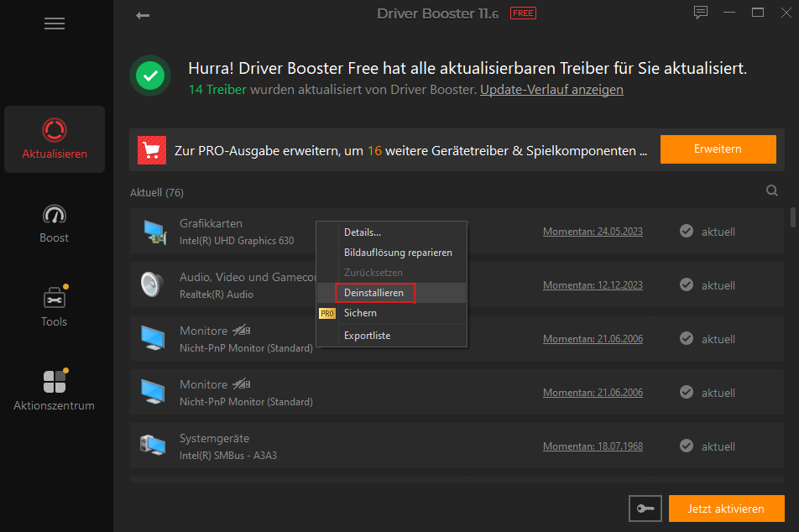
Task: Click the Realtek Audio speaker icon
Action: [152, 284]
